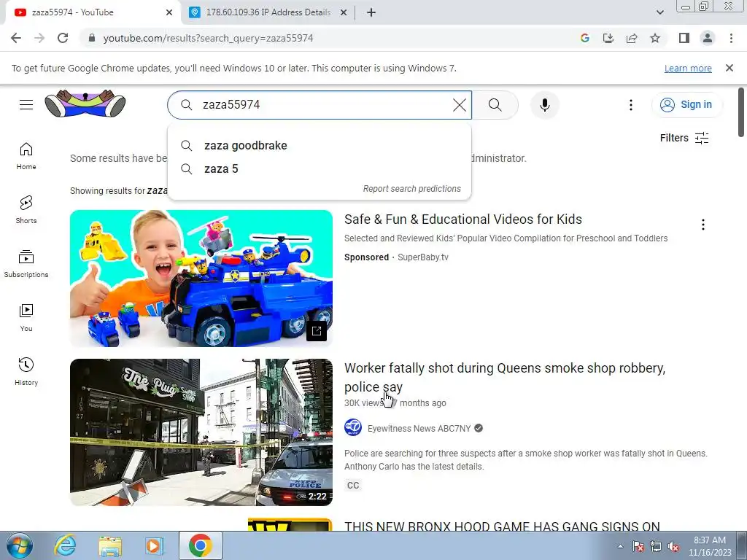Image resolution: width=747 pixels, height=560 pixels.
Task: Select the 'zaza 5' search suggestion
Action: tap(320, 169)
